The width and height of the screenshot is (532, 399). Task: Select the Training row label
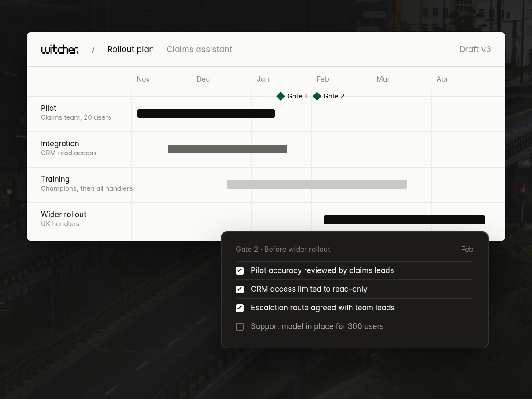click(x=55, y=179)
